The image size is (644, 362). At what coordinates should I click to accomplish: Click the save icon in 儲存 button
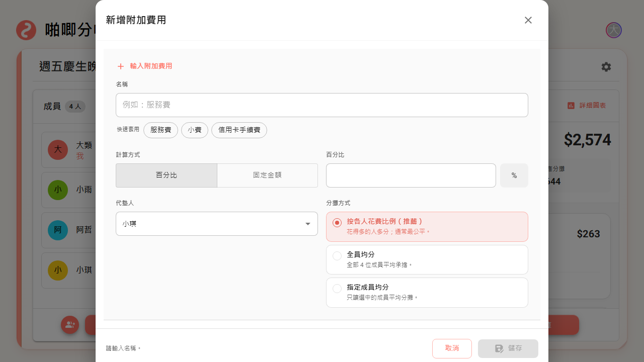click(499, 348)
